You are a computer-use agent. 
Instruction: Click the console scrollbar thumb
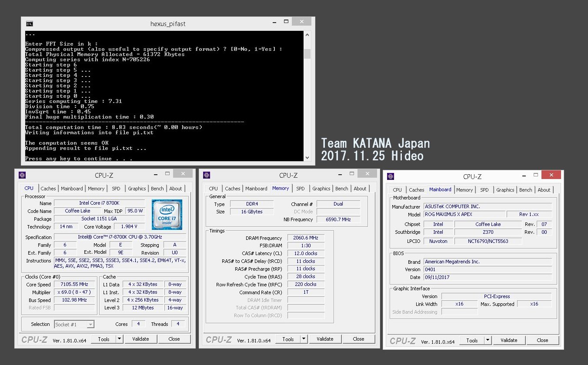coord(307,53)
